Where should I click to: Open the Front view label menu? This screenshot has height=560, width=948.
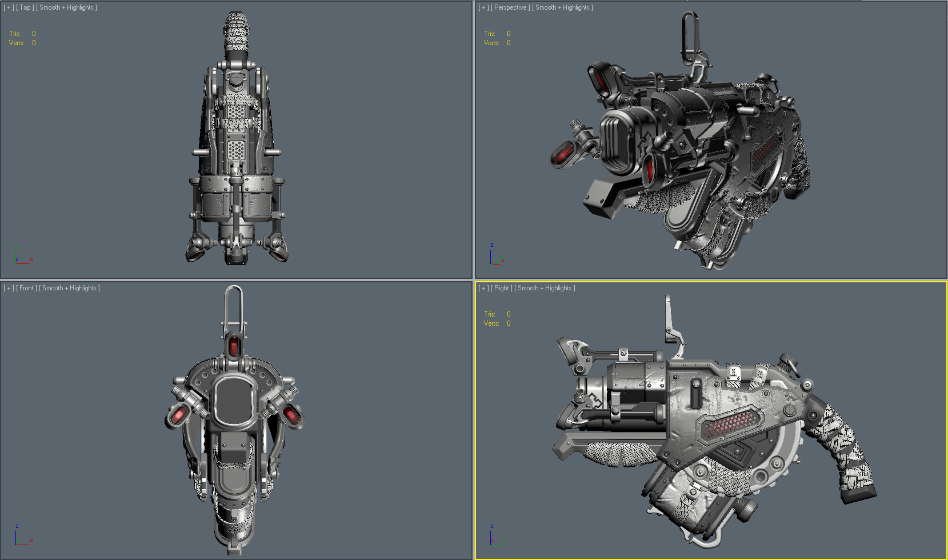[x=26, y=288]
